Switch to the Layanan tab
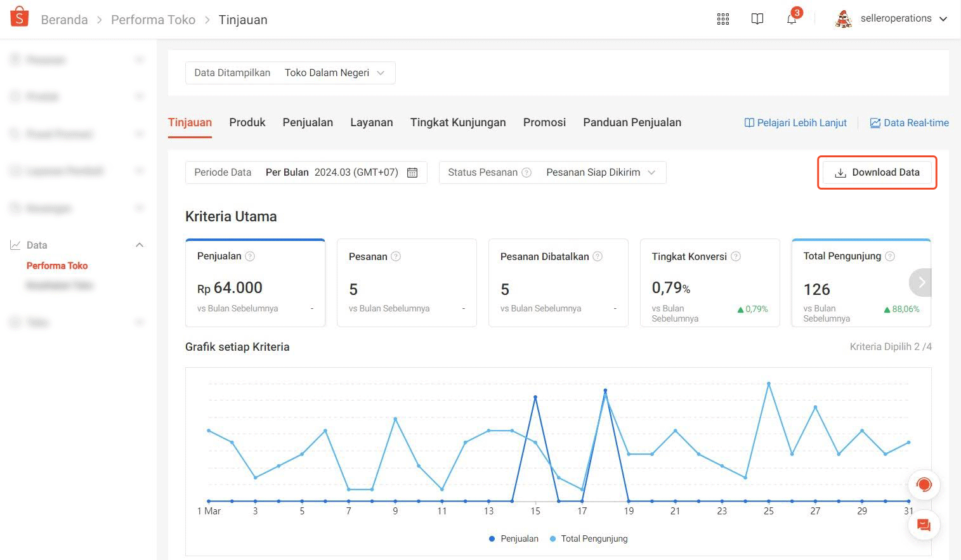Screen dimensions: 961x560 [372, 122]
